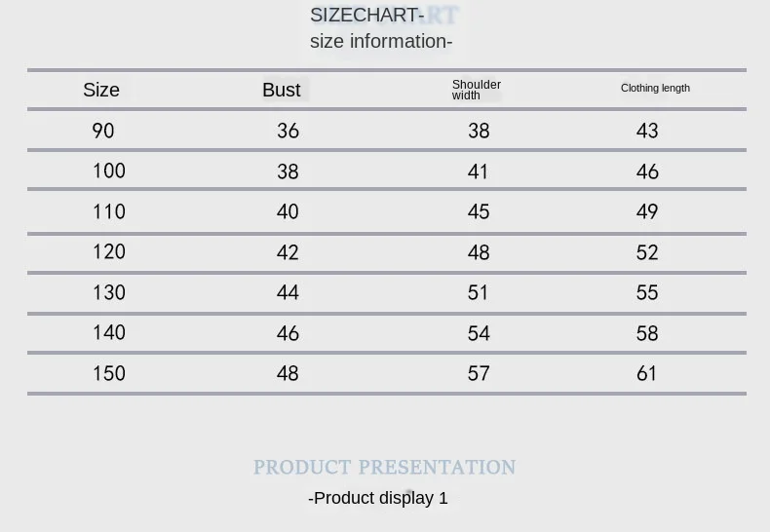Select the Size column header
Screen dimensions: 770x532
point(101,90)
